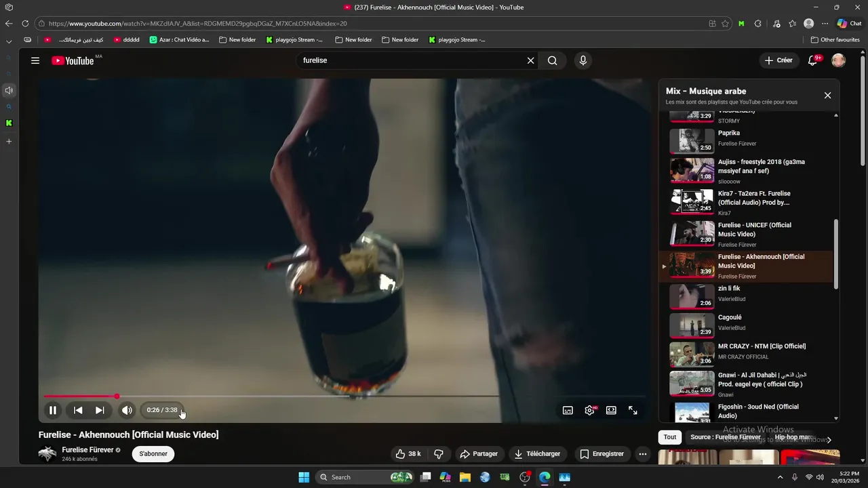Image resolution: width=868 pixels, height=488 pixels.
Task: Click the audio-playing tab icon in sidebar
Action: point(9,90)
